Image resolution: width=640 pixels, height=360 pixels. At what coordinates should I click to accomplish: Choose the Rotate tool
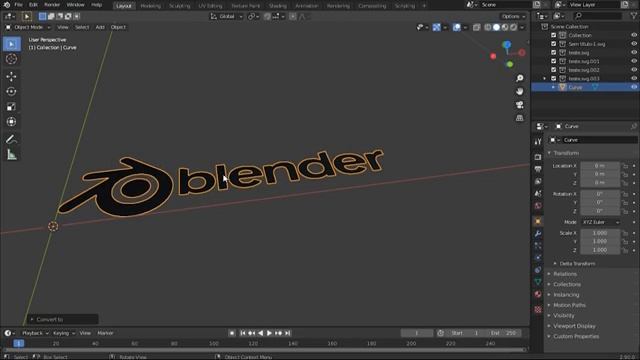coord(11,91)
